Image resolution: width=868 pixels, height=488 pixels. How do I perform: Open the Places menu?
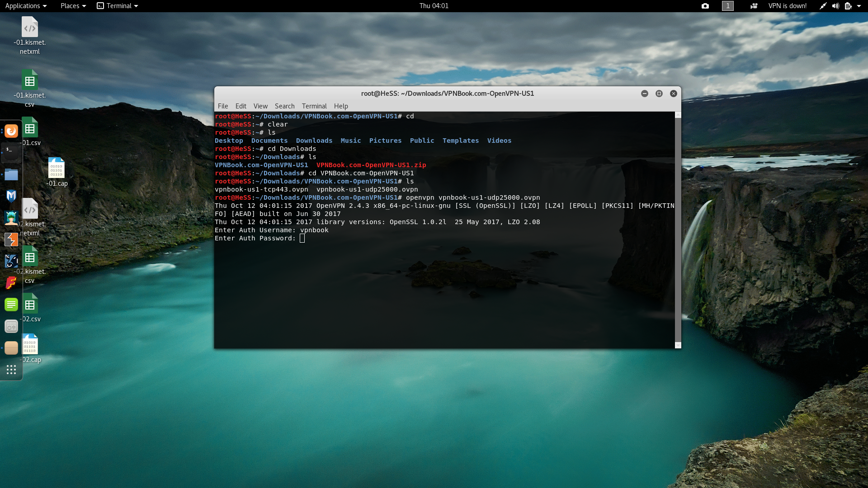[73, 6]
